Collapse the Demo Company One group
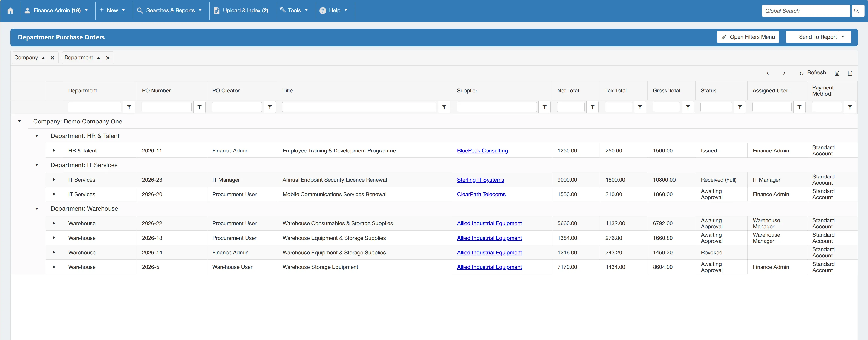 pyautogui.click(x=19, y=121)
